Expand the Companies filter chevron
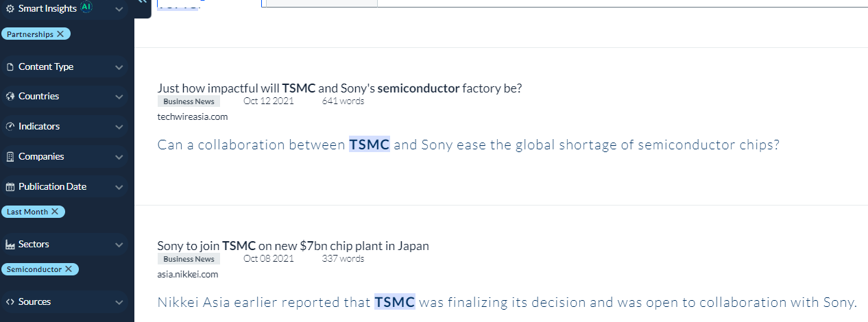The width and height of the screenshot is (868, 322). click(119, 157)
